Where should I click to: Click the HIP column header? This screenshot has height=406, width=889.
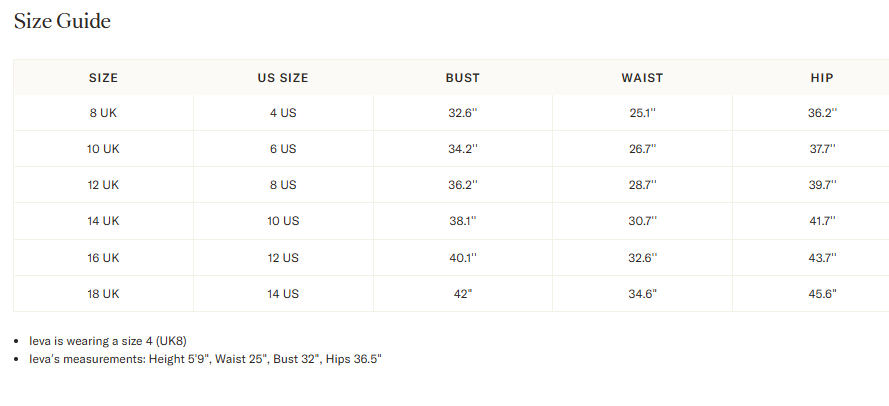click(822, 78)
